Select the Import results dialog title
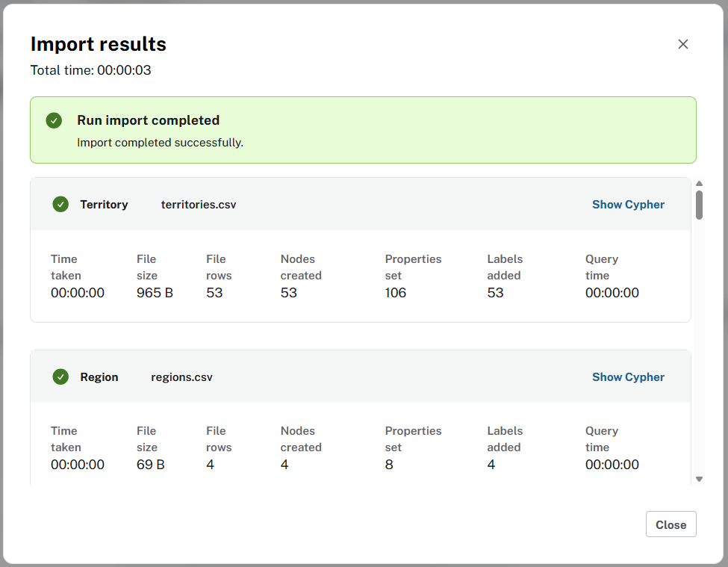 click(x=98, y=44)
